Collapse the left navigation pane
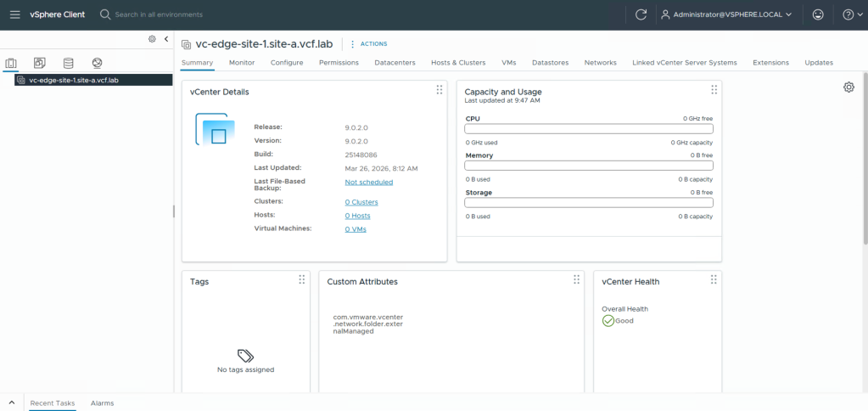 pyautogui.click(x=166, y=39)
